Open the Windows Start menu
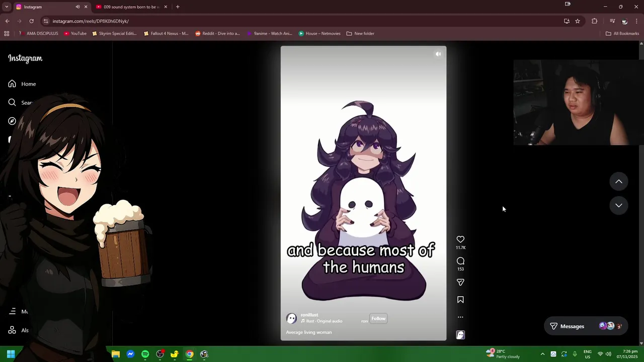Viewport: 644px width, 362px height. [11, 354]
